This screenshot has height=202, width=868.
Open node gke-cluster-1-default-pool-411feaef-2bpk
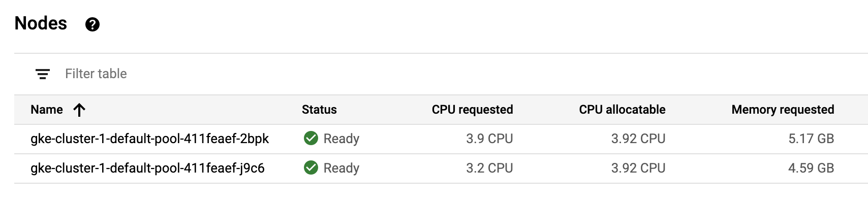(x=149, y=139)
